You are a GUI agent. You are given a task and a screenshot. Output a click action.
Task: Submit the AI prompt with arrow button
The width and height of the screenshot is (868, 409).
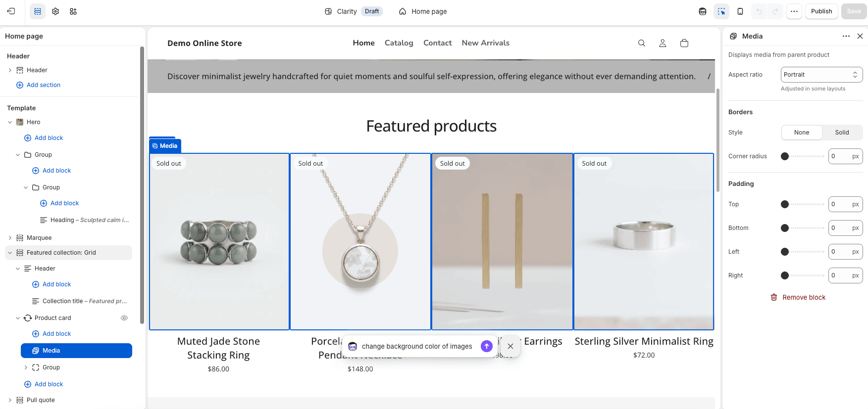click(487, 346)
